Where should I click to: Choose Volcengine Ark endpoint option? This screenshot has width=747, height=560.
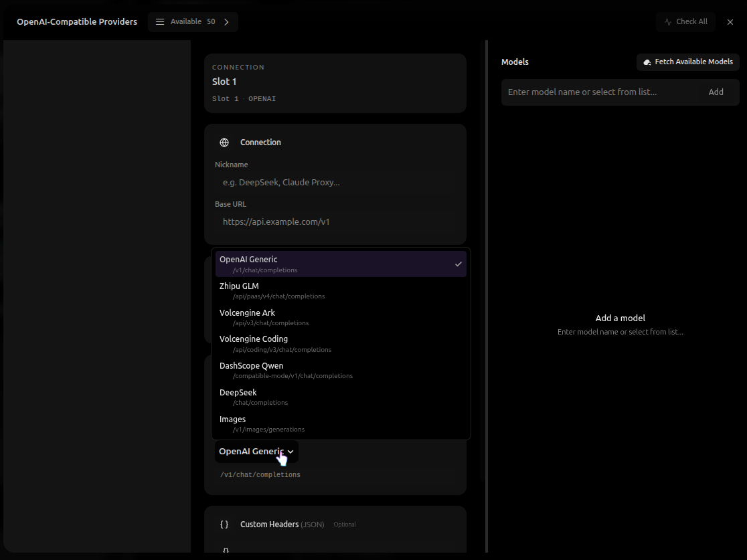341,317
